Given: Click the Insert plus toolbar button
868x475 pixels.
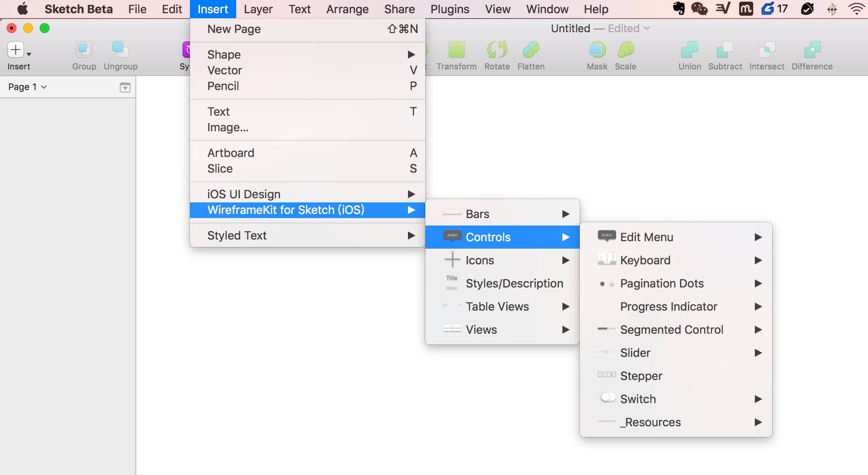Looking at the screenshot, I should 16,50.
